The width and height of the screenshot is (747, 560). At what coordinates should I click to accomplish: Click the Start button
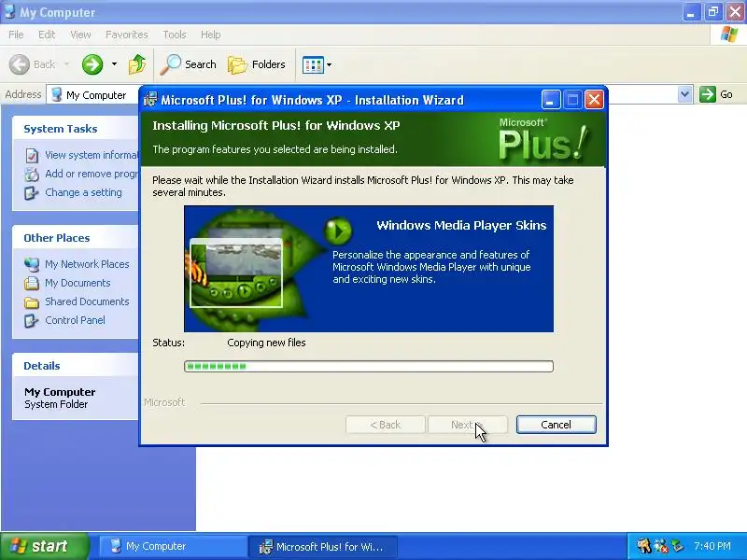tap(44, 546)
